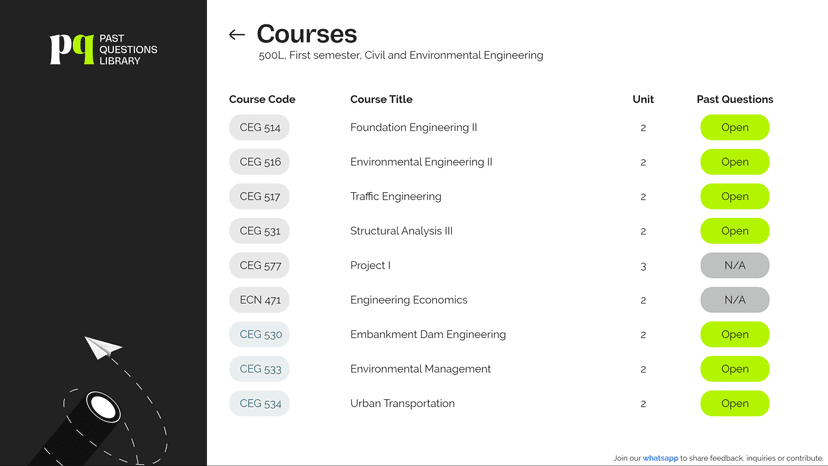Click the back arrow beside Courses

point(237,35)
